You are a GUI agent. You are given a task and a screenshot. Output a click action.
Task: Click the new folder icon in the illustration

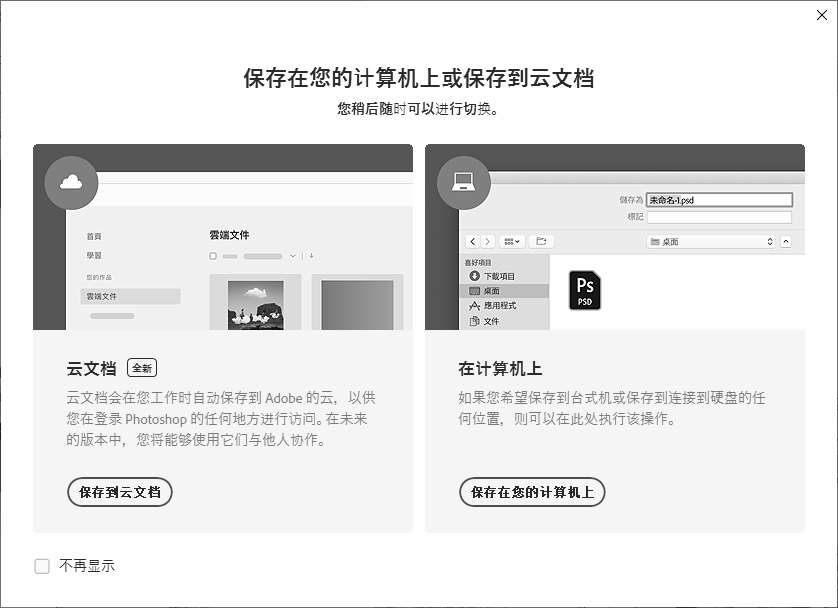[x=541, y=241]
